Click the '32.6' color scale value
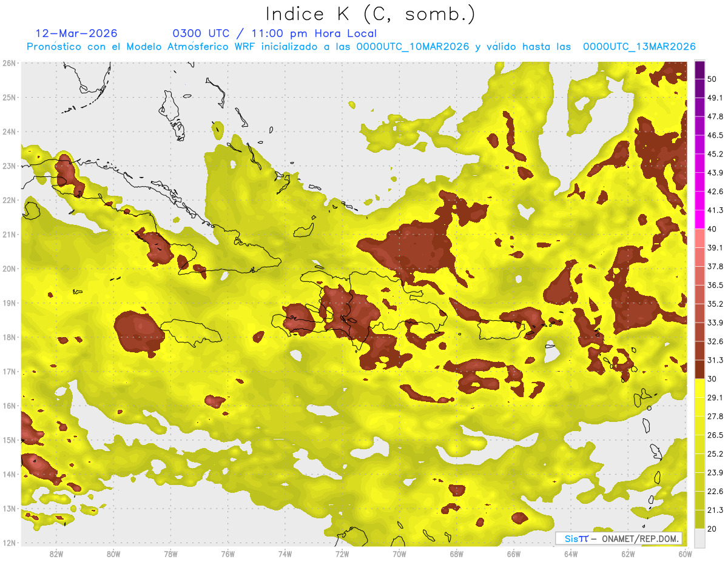The height and width of the screenshot is (562, 728). (715, 341)
